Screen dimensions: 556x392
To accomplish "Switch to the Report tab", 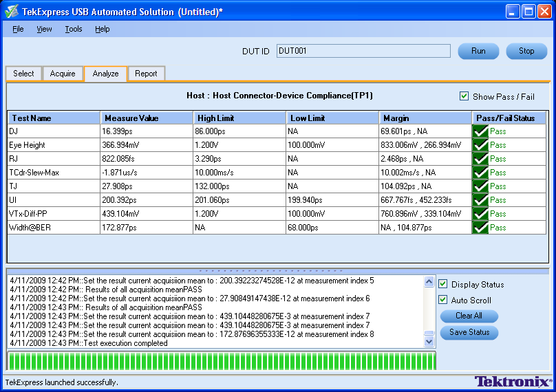I will pyautogui.click(x=146, y=74).
